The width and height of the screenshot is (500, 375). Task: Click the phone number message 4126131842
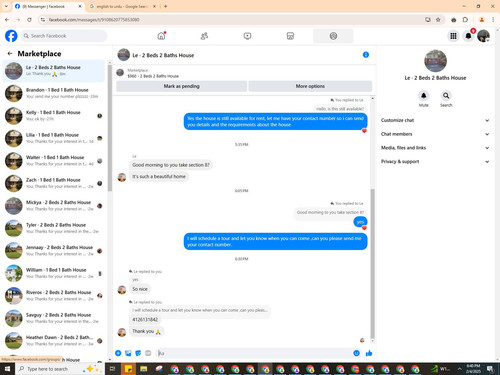pos(145,319)
